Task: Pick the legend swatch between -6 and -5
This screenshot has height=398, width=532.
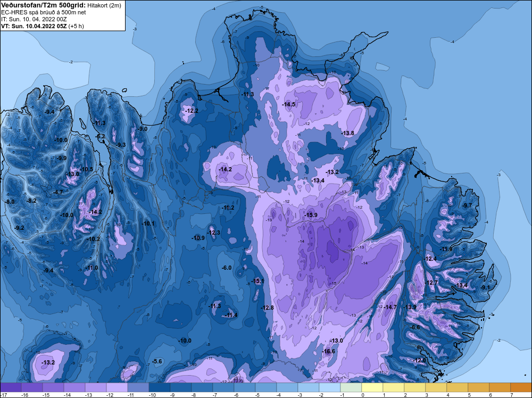Action: [245, 387]
